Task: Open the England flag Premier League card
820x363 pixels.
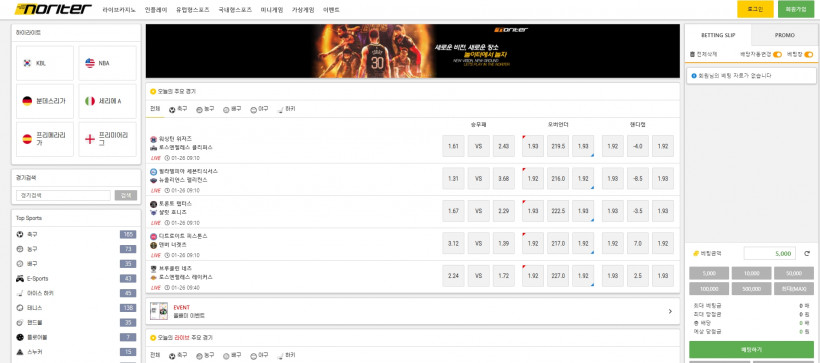Action: 107,139
